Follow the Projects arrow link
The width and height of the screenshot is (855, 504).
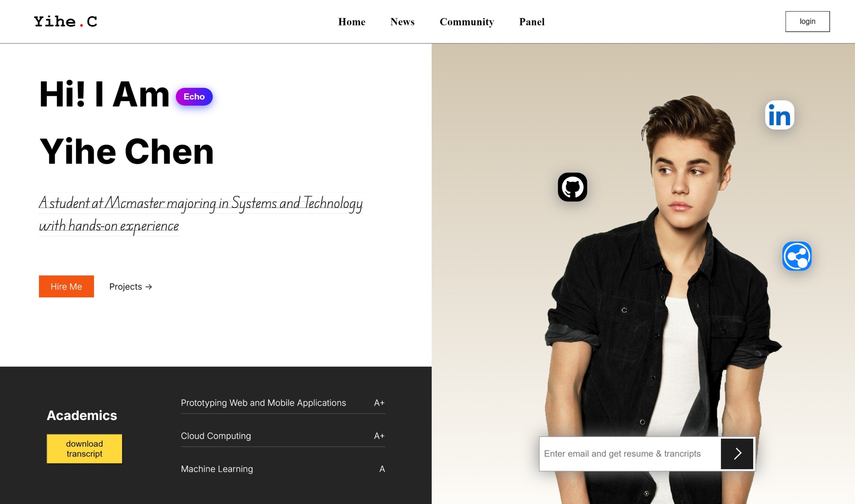click(131, 286)
